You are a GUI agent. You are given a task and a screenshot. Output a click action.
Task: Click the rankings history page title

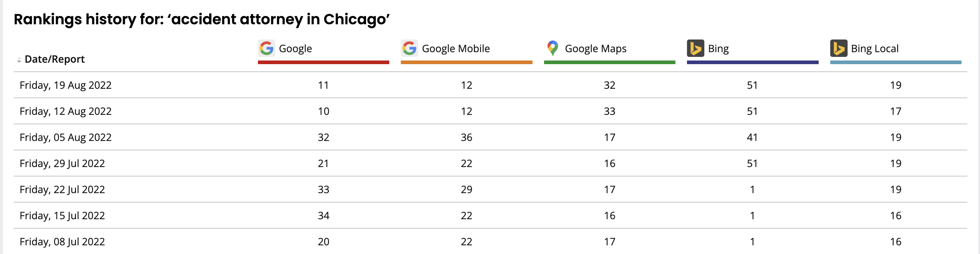click(201, 19)
